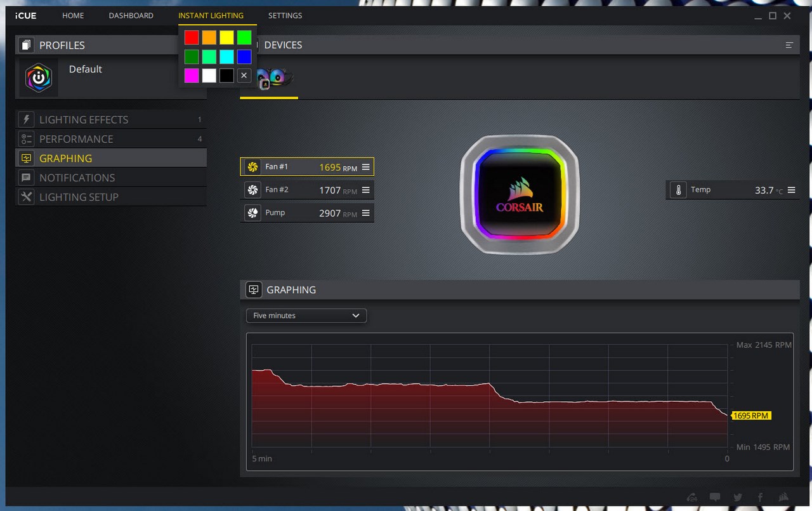Open the Facebook icon in the footer
The height and width of the screenshot is (511, 812).
pos(760,497)
